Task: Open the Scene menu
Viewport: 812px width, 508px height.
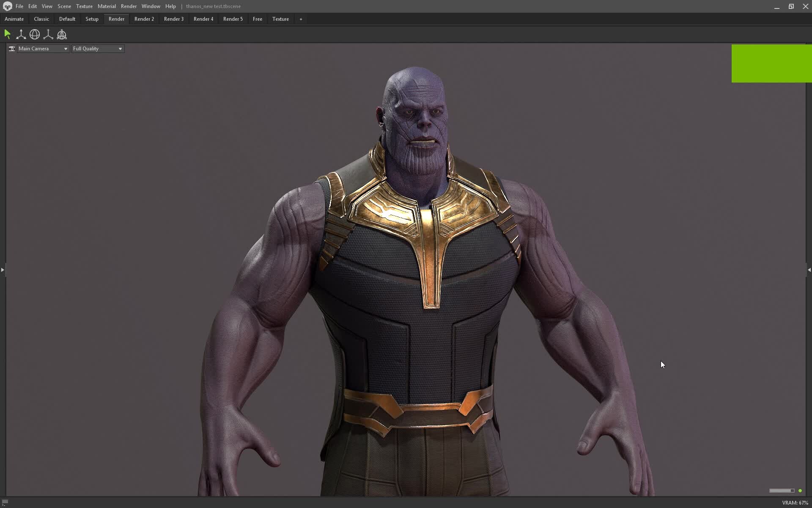Action: click(64, 6)
